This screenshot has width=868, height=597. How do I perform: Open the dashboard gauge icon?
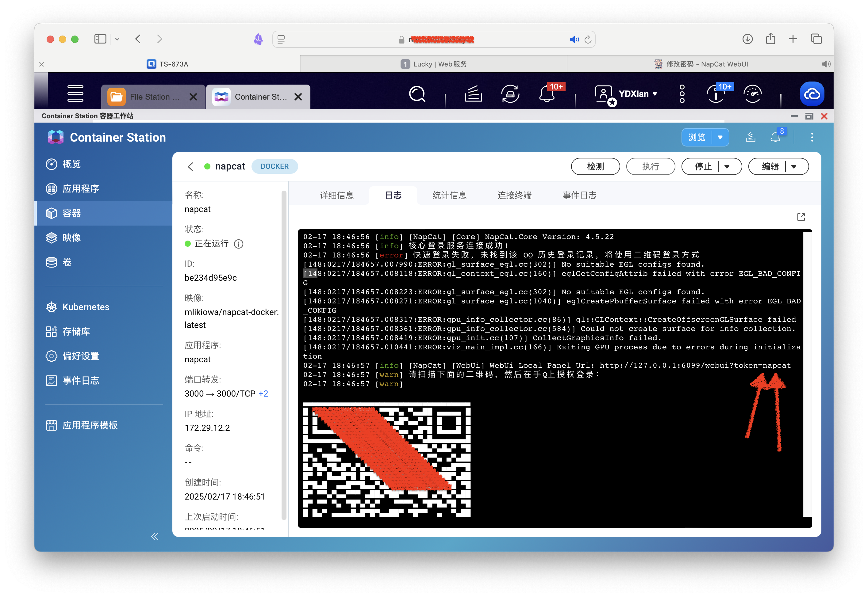752,94
